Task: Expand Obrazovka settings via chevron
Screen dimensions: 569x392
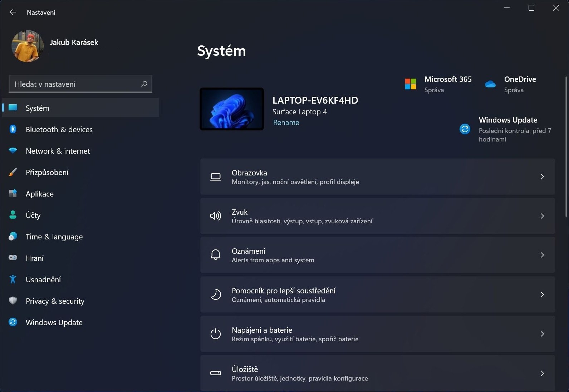Action: point(542,177)
